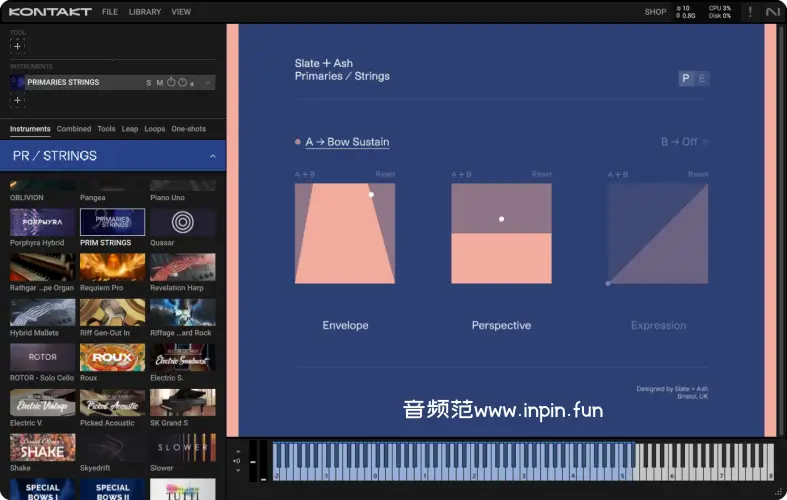Click the Primaries Strings instrument icon
The width and height of the screenshot is (787, 500).
click(17, 82)
